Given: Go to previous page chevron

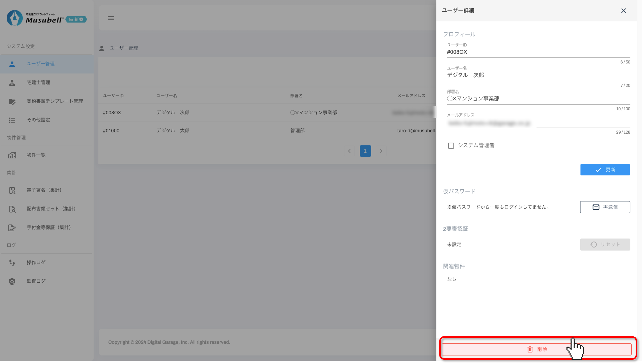Looking at the screenshot, I should tap(349, 151).
